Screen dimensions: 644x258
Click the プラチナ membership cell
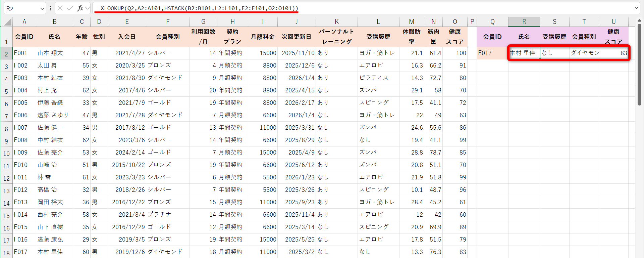tap(168, 215)
